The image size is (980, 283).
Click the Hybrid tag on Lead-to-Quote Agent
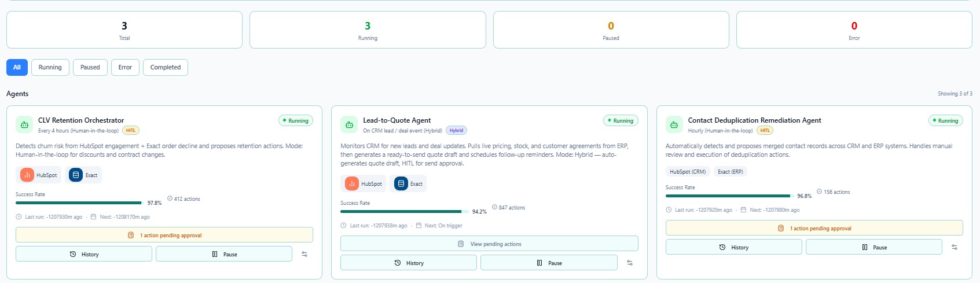coord(456,130)
